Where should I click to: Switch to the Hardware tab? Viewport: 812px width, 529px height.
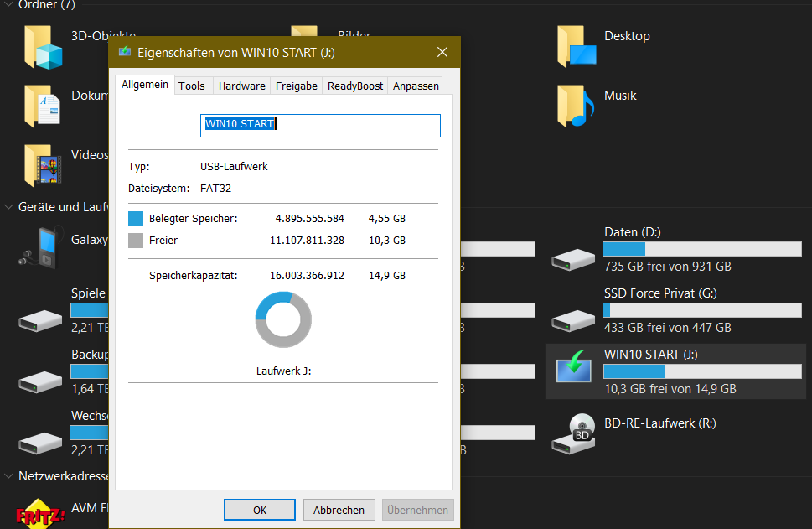point(242,86)
